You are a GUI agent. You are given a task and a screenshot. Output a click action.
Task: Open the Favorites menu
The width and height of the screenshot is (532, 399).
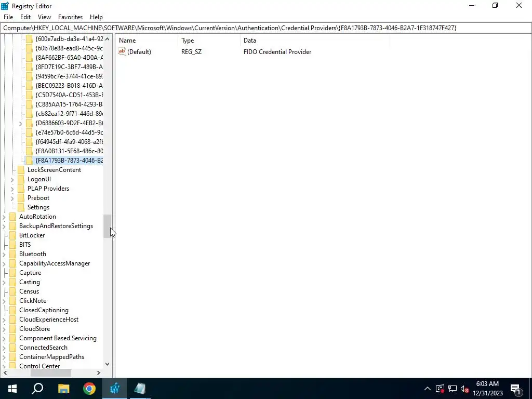[70, 17]
